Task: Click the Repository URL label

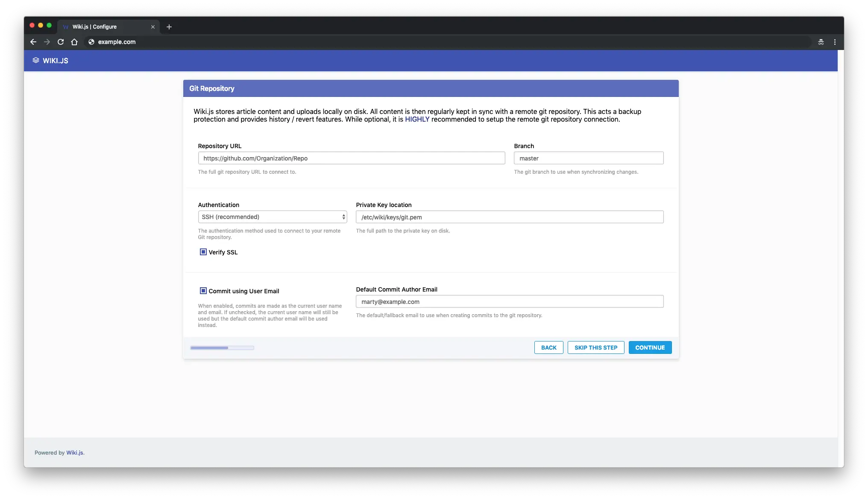Action: (220, 146)
